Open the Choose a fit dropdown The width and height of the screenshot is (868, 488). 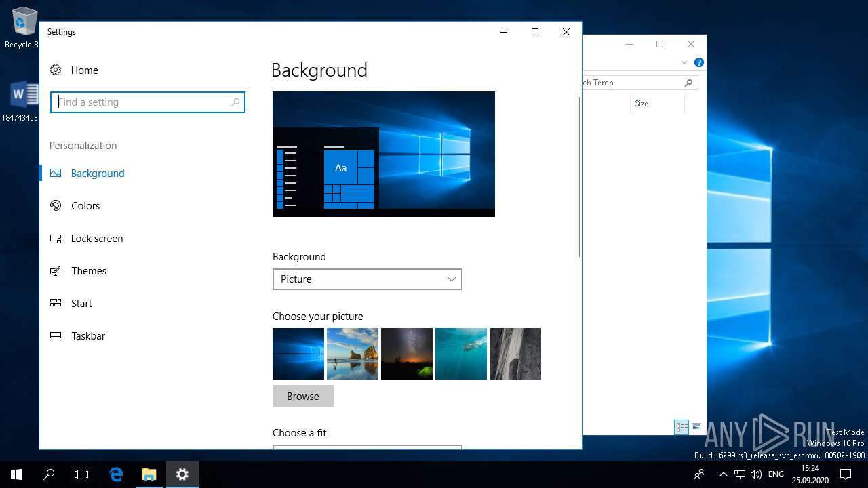[367, 447]
